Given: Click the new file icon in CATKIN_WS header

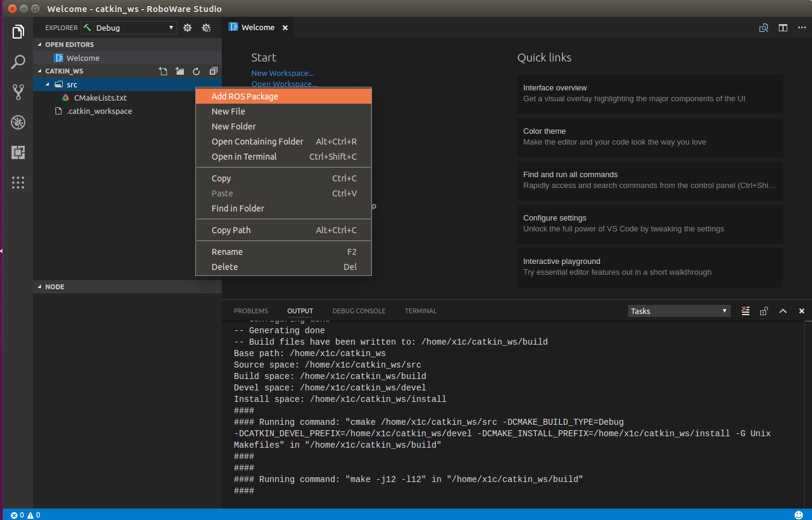Looking at the screenshot, I should tap(163, 71).
